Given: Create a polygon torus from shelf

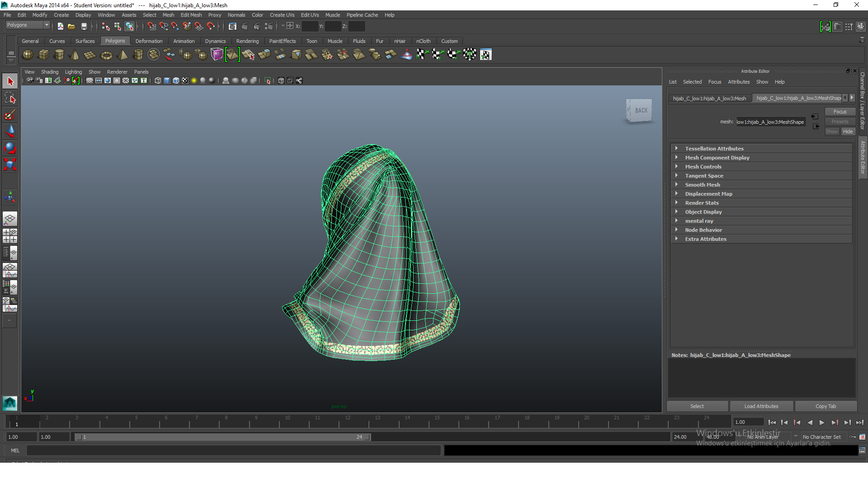Looking at the screenshot, I should point(106,55).
